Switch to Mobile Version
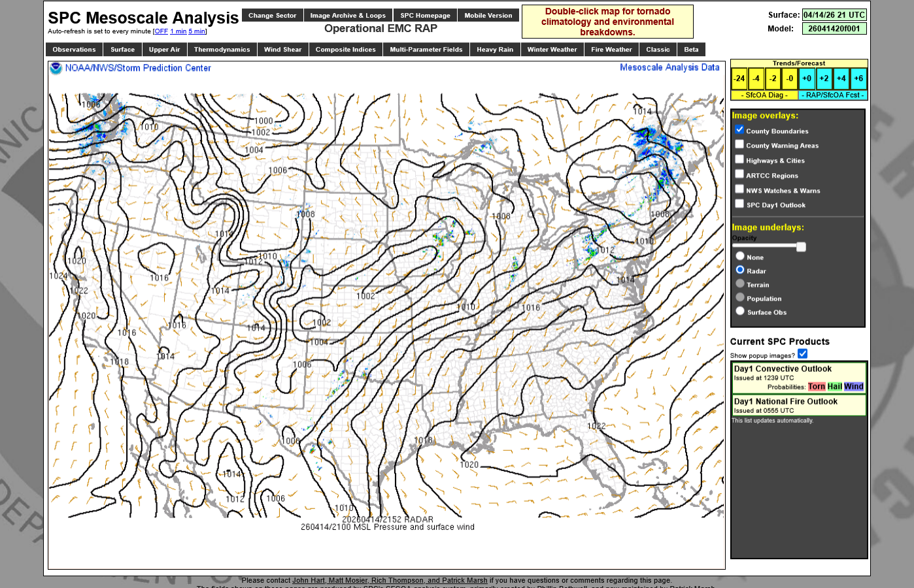 488,15
